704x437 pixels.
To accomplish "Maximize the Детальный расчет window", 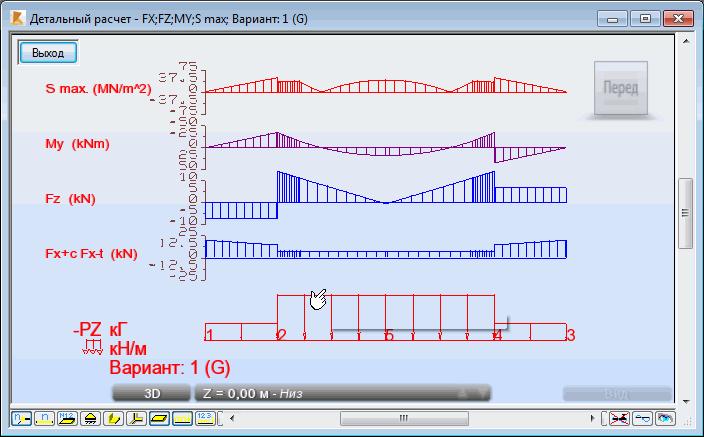I will pyautogui.click(x=645, y=19).
